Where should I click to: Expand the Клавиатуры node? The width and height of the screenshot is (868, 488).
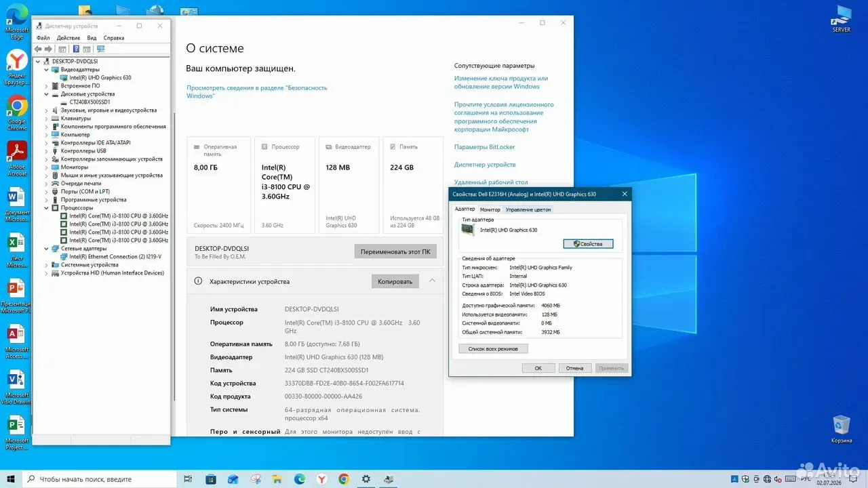[47, 119]
